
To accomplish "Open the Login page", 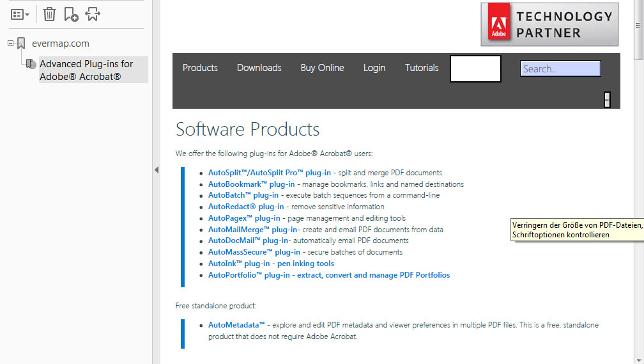I will coord(374,68).
